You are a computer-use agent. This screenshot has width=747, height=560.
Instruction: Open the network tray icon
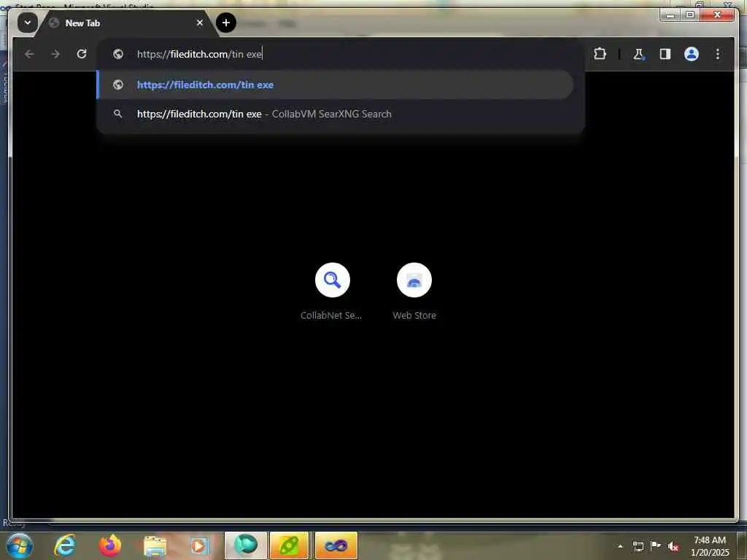(638, 546)
